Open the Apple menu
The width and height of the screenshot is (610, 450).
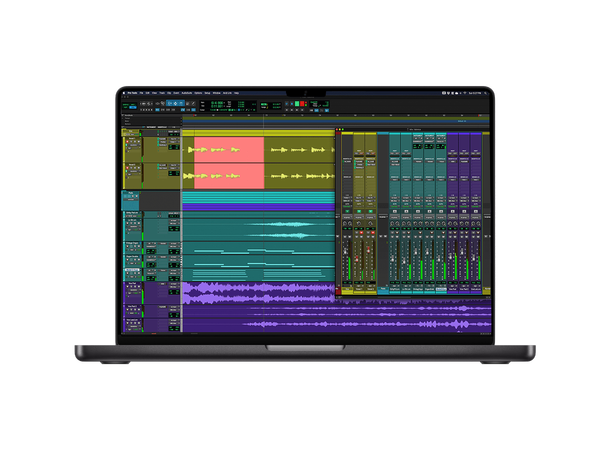[124, 93]
